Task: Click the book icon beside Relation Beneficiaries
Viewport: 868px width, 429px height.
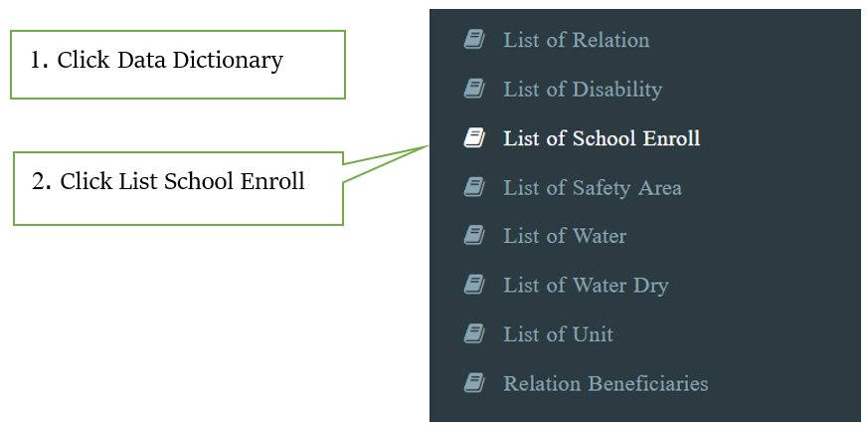Action: click(474, 383)
